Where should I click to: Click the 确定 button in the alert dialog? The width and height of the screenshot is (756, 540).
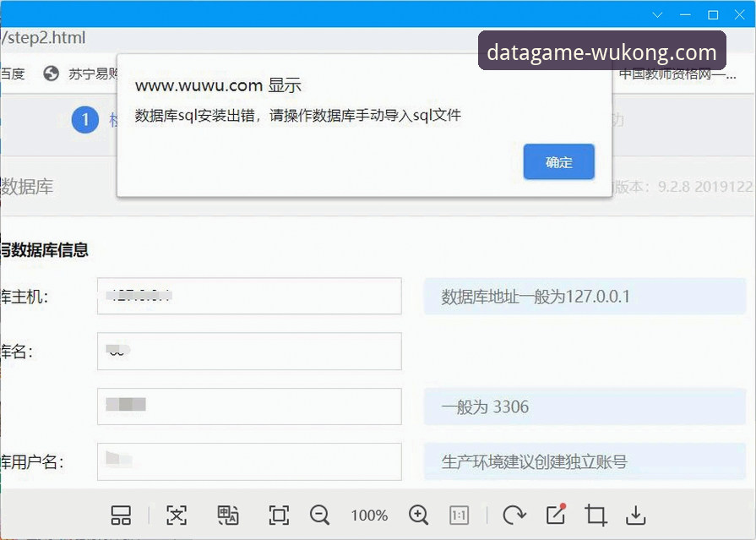click(559, 161)
